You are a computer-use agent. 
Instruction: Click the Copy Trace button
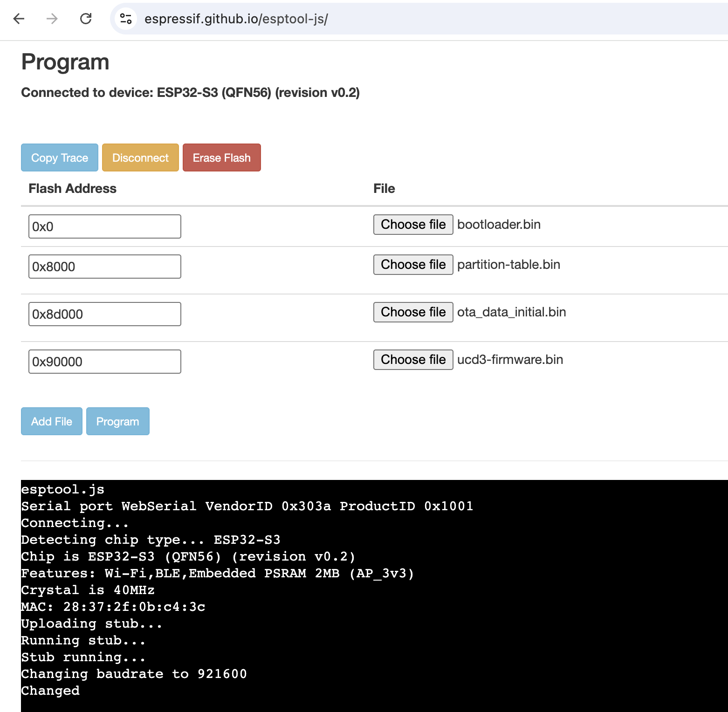tap(59, 157)
